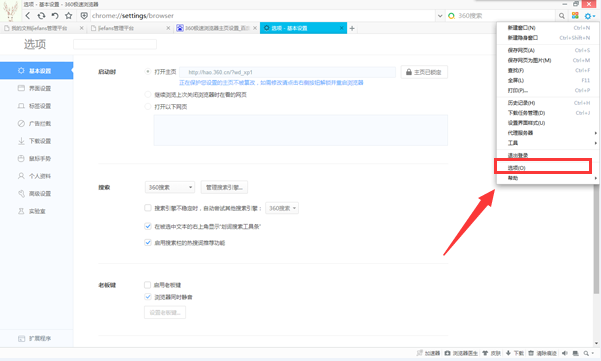The image size is (601, 361).
Task: Click the zoom magnifier in the status bar
Action: [586, 353]
